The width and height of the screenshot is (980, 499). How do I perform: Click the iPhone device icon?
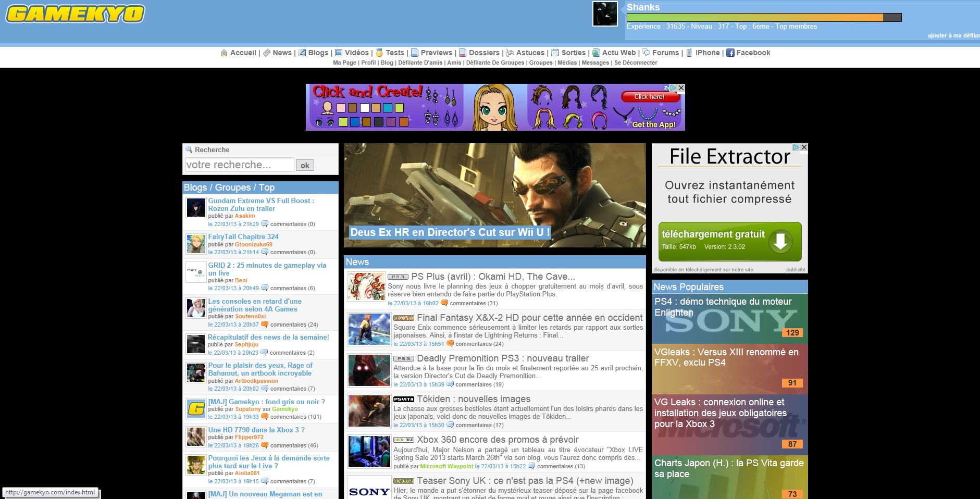[x=689, y=53]
